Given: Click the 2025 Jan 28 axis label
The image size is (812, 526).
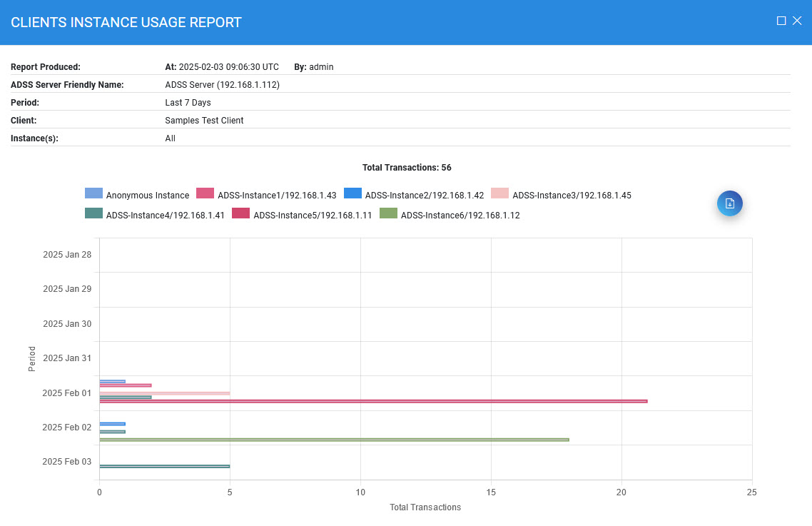Looking at the screenshot, I should (67, 255).
